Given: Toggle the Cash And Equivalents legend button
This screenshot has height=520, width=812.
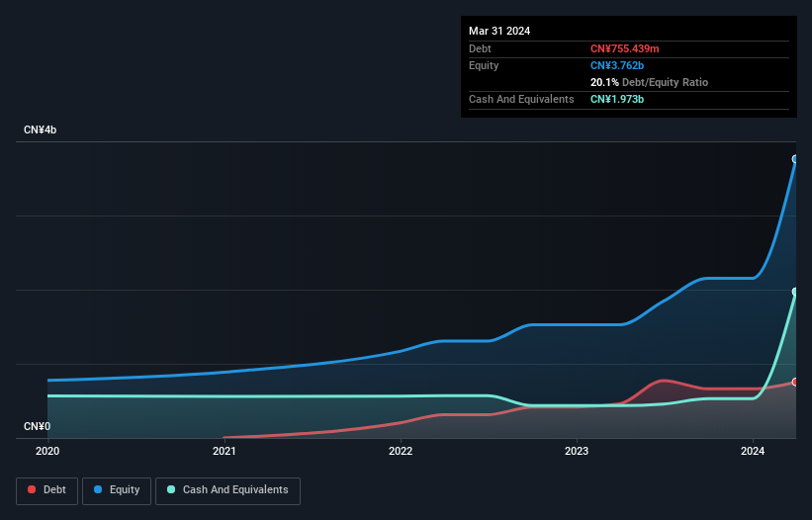Looking at the screenshot, I should coord(227,490).
